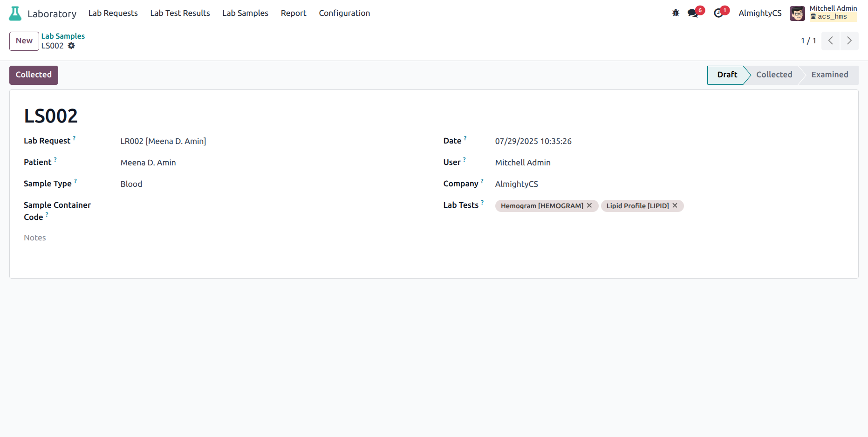This screenshot has height=437, width=868.
Task: Follow the Lab Samples breadcrumb link
Action: click(63, 36)
